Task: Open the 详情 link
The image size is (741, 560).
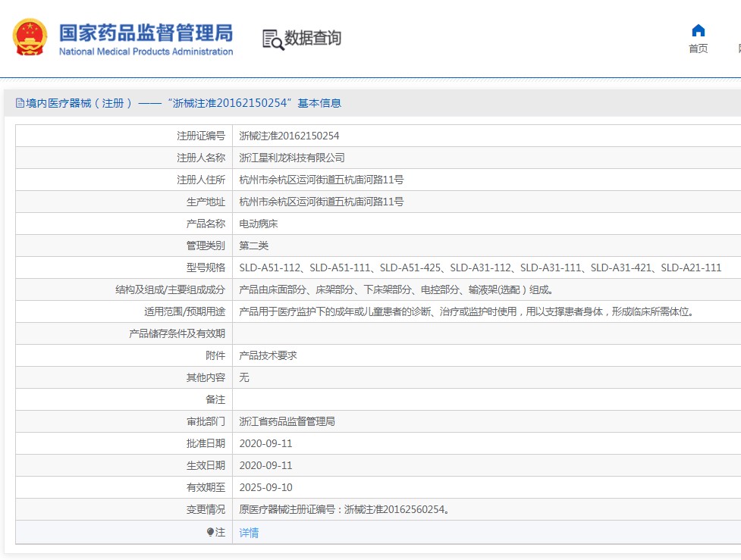Action: [249, 533]
